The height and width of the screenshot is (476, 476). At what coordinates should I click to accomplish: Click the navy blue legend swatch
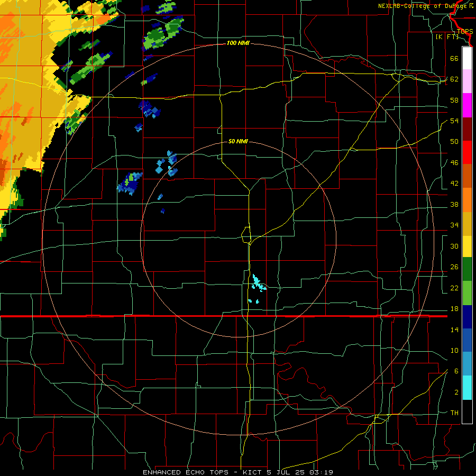click(x=467, y=317)
